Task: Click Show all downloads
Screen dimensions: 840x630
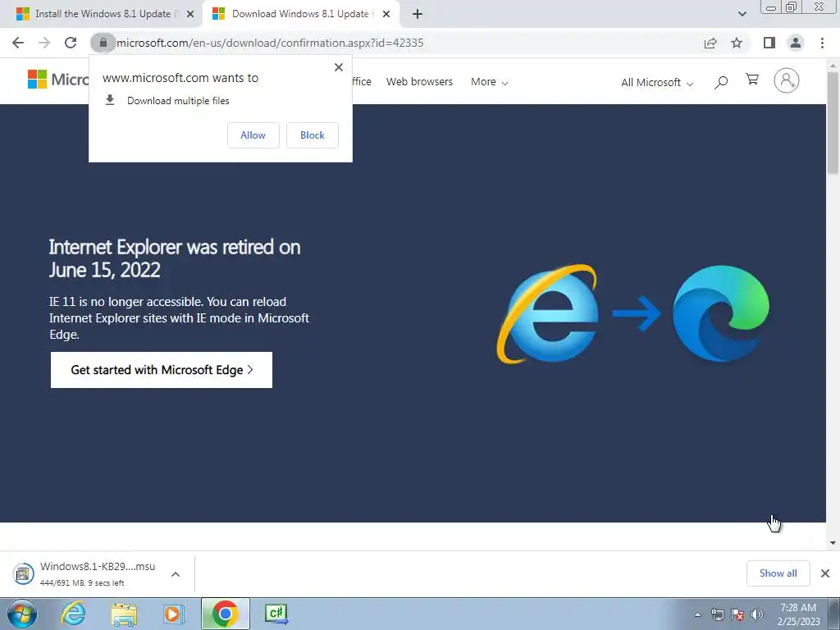Action: (x=778, y=573)
